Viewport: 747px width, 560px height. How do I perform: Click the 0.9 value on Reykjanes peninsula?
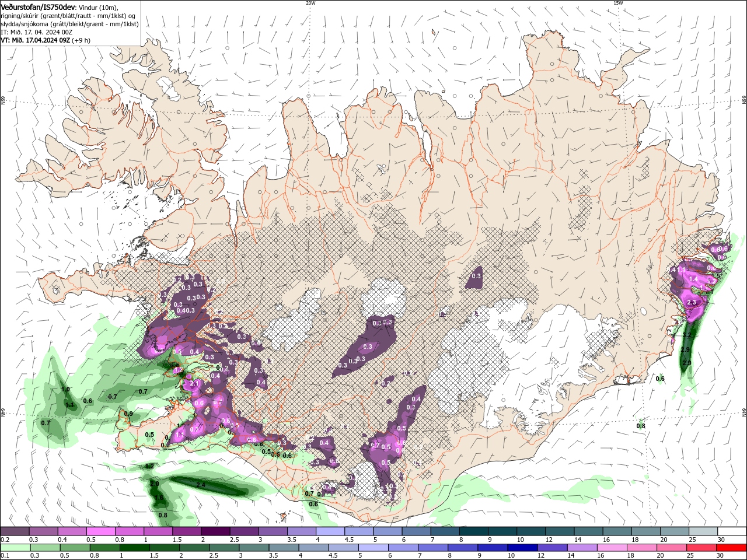point(128,414)
